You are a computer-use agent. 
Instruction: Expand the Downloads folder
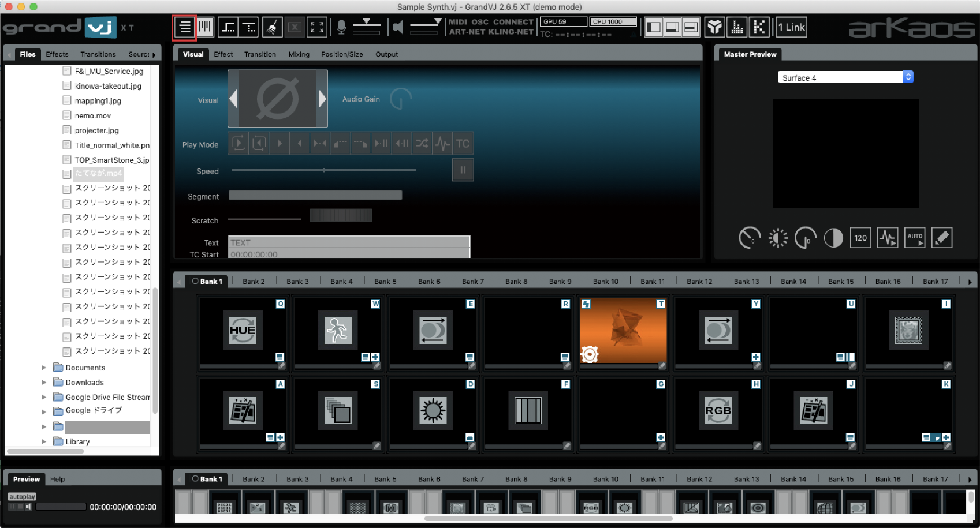pyautogui.click(x=43, y=382)
